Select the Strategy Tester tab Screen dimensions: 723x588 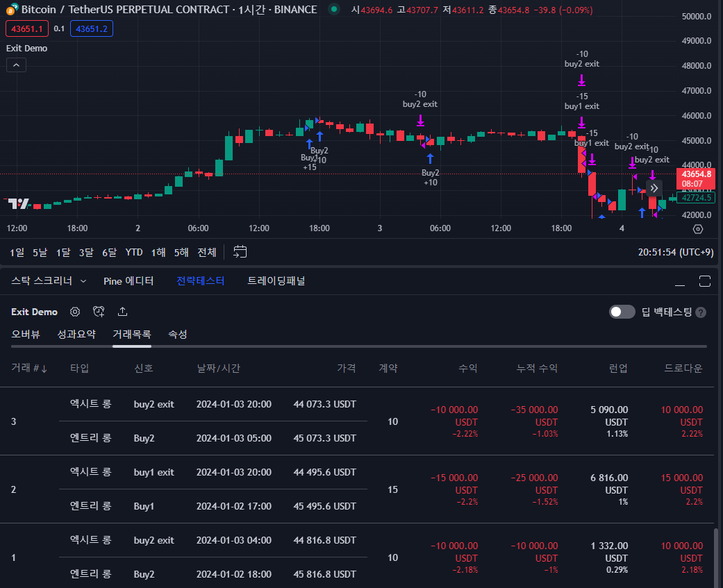pyautogui.click(x=200, y=281)
